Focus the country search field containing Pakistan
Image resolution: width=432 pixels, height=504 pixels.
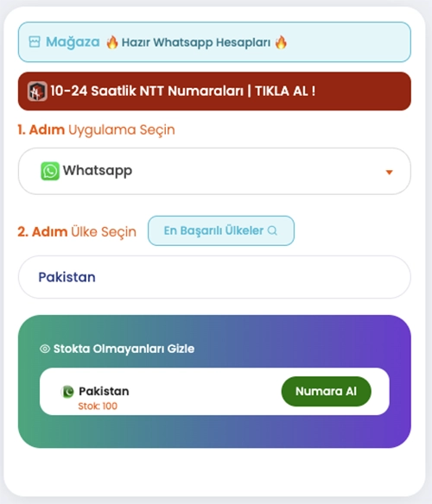(x=214, y=277)
